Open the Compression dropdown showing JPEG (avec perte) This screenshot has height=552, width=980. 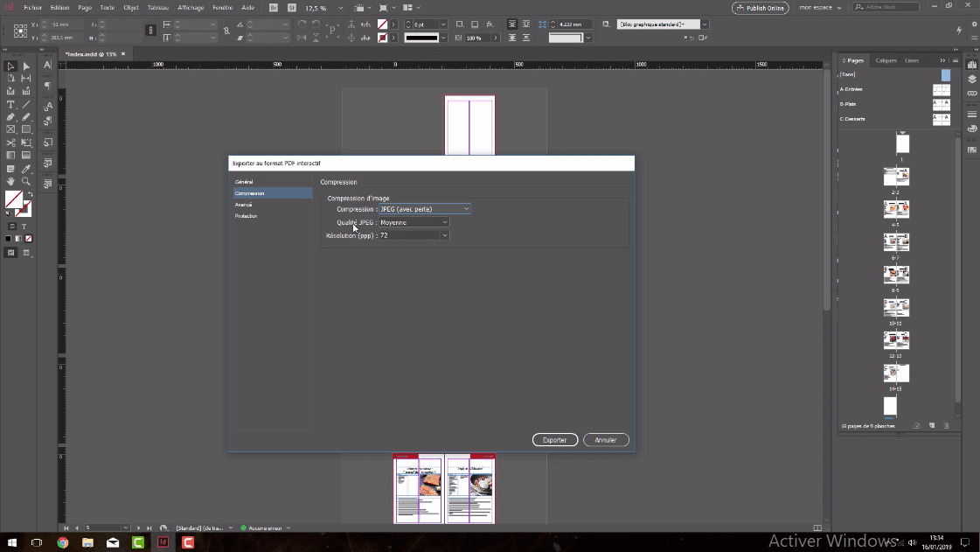click(426, 209)
